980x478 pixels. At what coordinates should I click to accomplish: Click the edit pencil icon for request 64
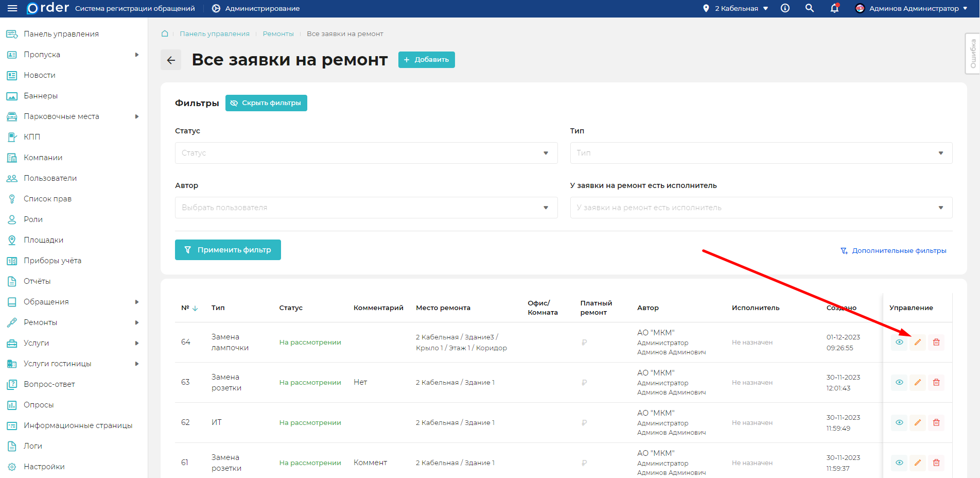917,343
